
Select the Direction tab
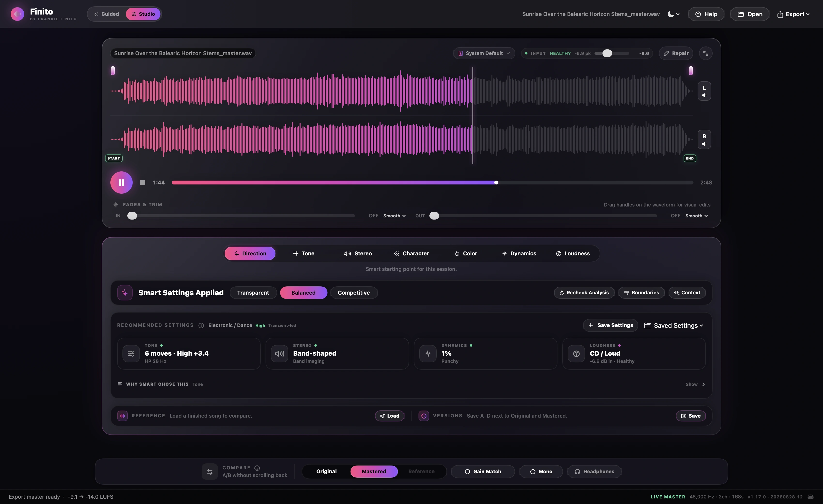pos(250,253)
